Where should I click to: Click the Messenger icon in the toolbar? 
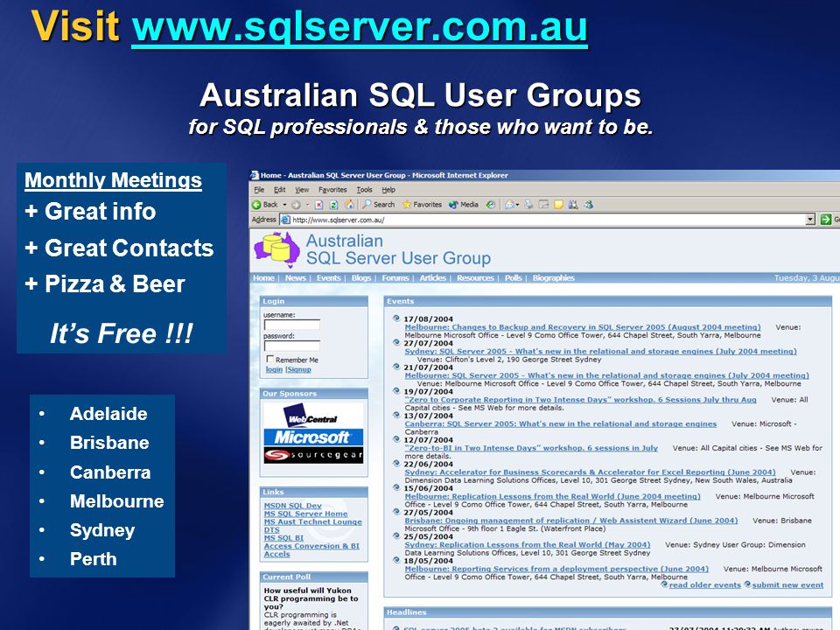coord(589,204)
